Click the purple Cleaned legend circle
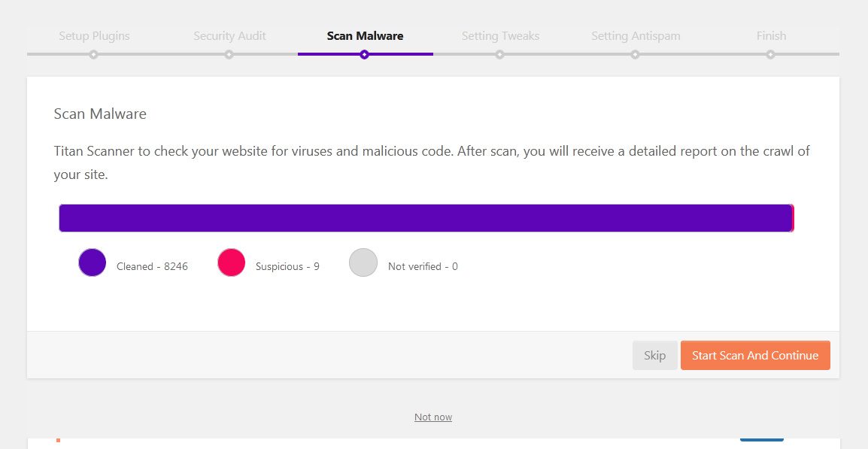The image size is (868, 449). [x=93, y=262]
